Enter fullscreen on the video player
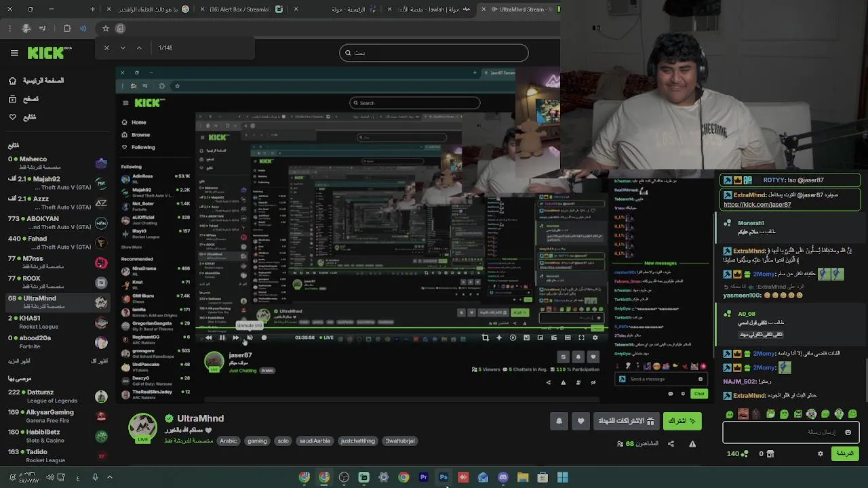The image size is (868, 488). pos(581,338)
